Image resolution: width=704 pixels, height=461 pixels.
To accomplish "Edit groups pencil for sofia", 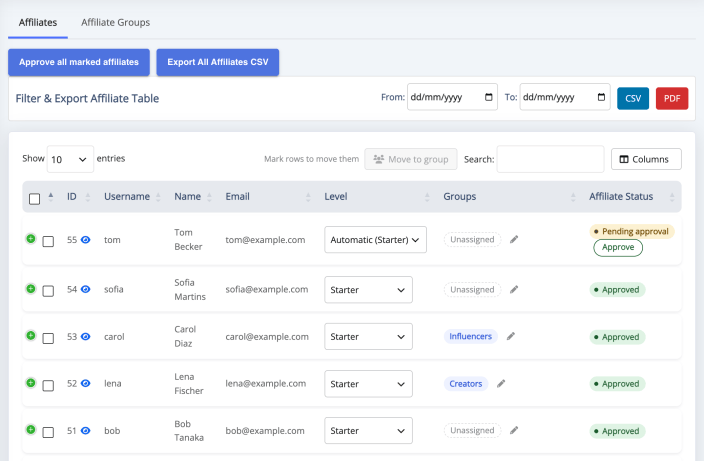I will [x=514, y=290].
